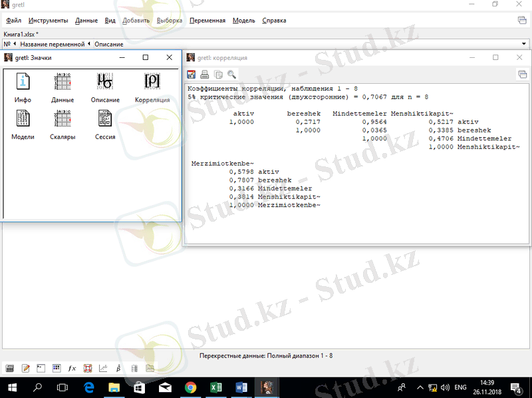Open the Переменная menu
Image resolution: width=532 pixels, height=398 pixels.
point(207,21)
